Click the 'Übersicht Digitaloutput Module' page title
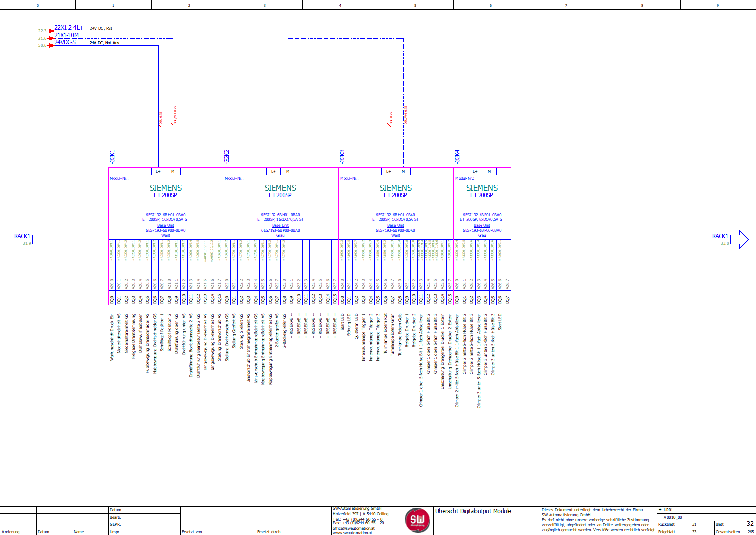 (473, 511)
